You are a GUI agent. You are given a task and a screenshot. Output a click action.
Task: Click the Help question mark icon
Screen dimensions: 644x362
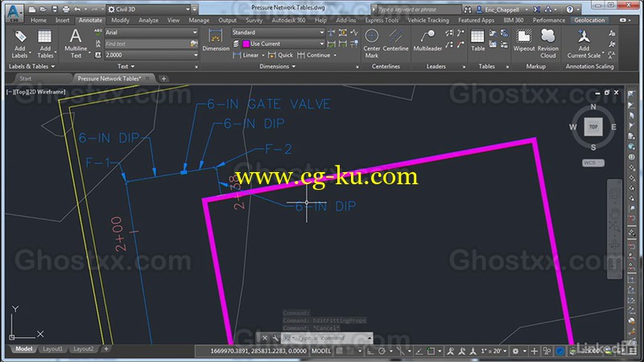pos(570,9)
